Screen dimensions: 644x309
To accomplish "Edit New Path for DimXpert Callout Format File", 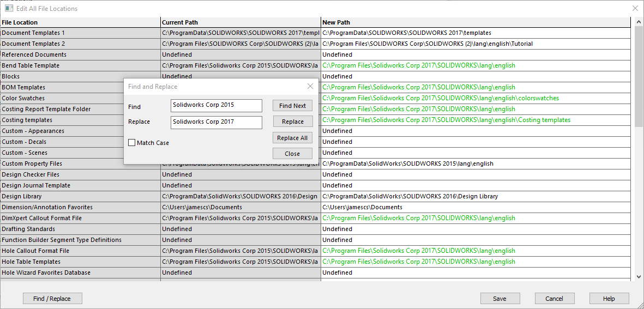I will (476, 218).
